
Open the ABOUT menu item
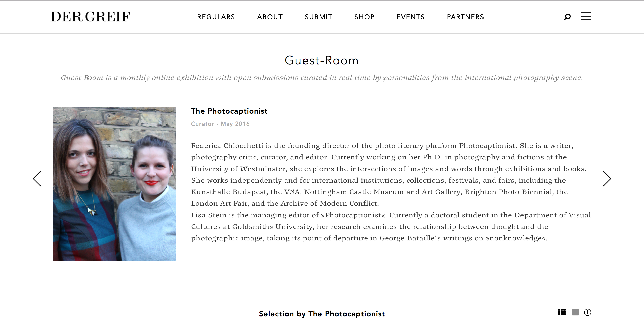point(270,17)
